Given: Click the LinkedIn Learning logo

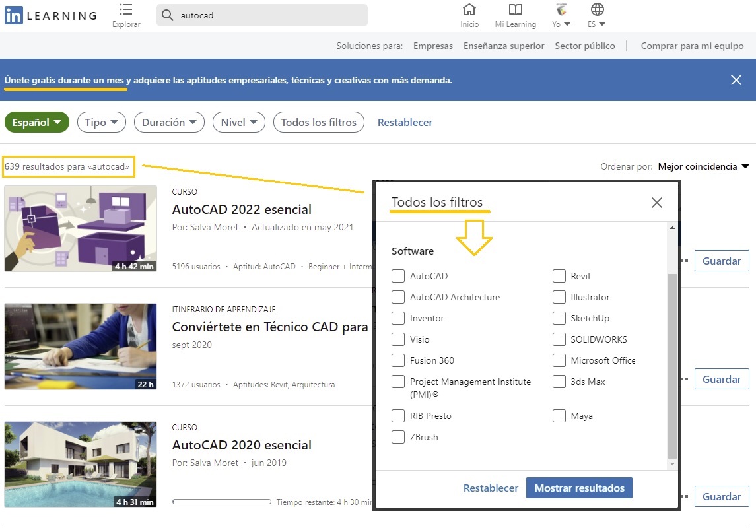Looking at the screenshot, I should (x=50, y=16).
